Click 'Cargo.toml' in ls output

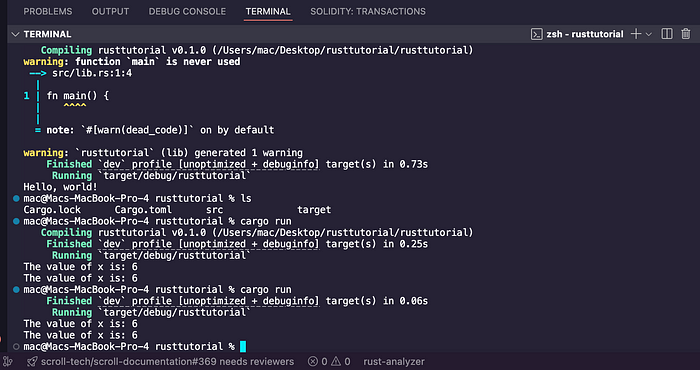click(x=143, y=210)
